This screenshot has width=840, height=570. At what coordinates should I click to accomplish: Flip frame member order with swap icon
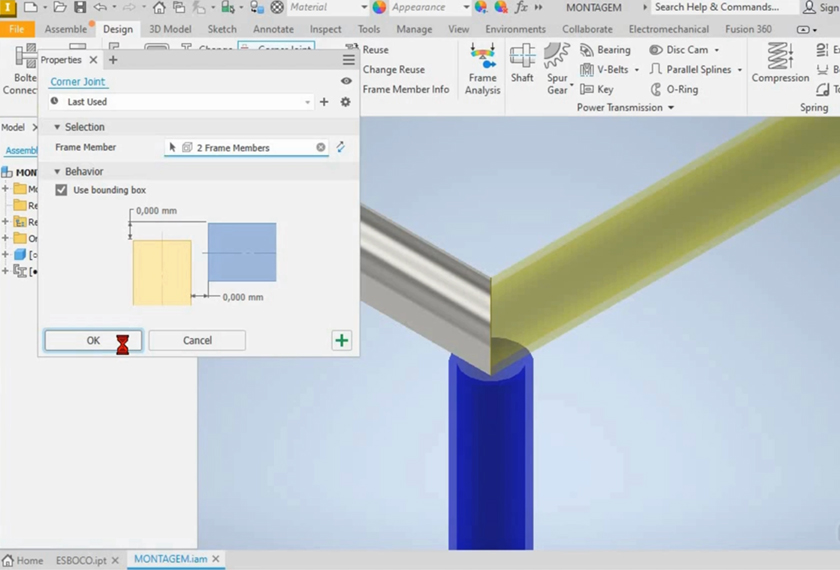(341, 147)
